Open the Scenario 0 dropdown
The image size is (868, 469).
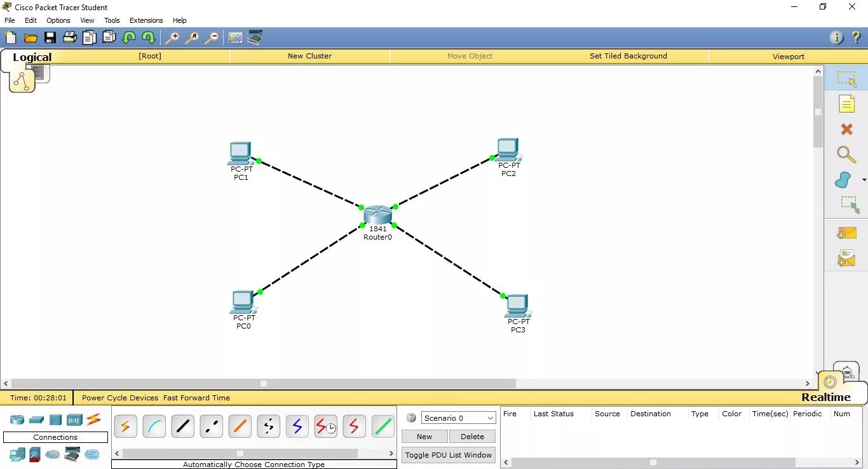tap(458, 418)
